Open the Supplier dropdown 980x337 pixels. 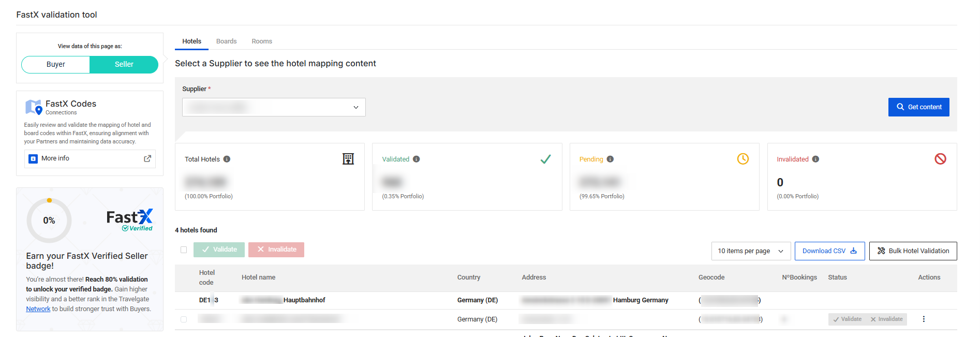[274, 107]
